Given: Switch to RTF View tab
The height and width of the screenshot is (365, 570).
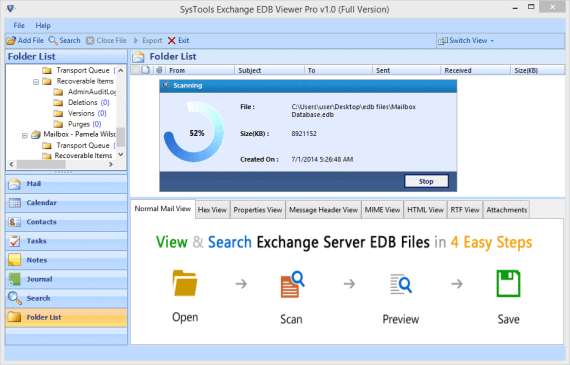Looking at the screenshot, I should pos(465,210).
